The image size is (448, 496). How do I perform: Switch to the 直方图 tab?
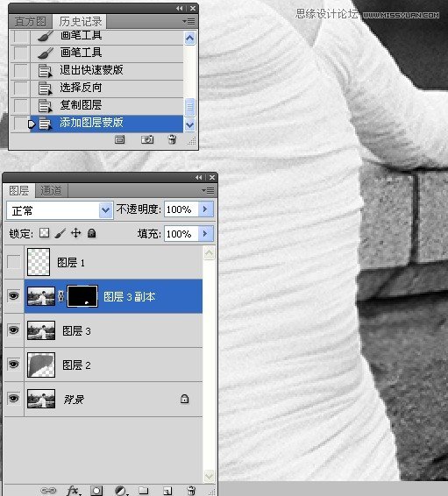[x=30, y=22]
